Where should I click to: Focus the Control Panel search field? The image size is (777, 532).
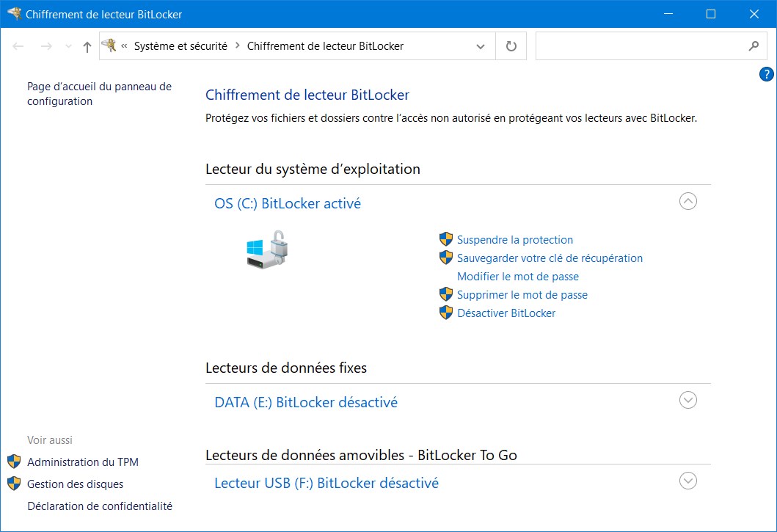point(651,46)
